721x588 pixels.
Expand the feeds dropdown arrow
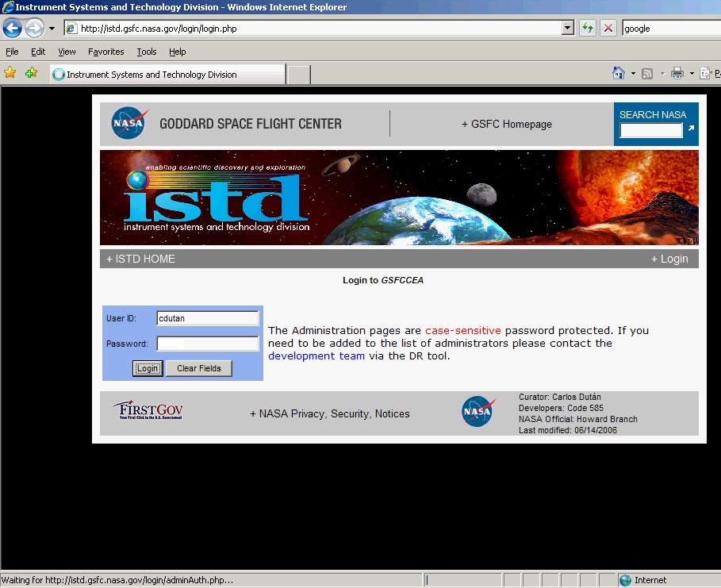(x=662, y=73)
